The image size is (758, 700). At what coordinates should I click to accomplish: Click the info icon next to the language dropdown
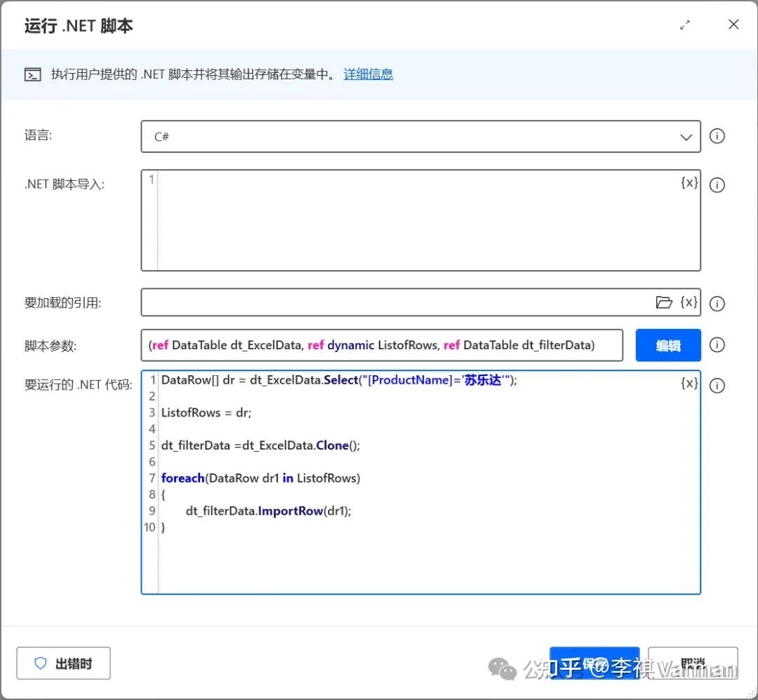click(717, 136)
